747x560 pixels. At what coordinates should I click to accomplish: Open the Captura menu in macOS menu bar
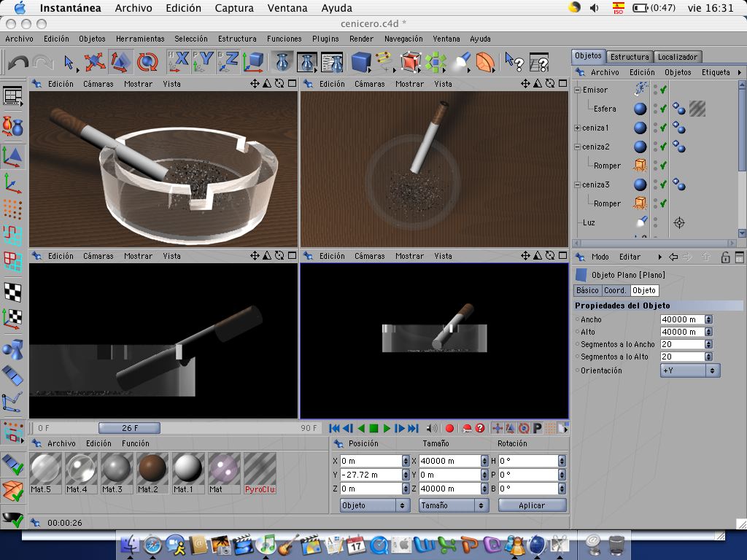tap(234, 8)
